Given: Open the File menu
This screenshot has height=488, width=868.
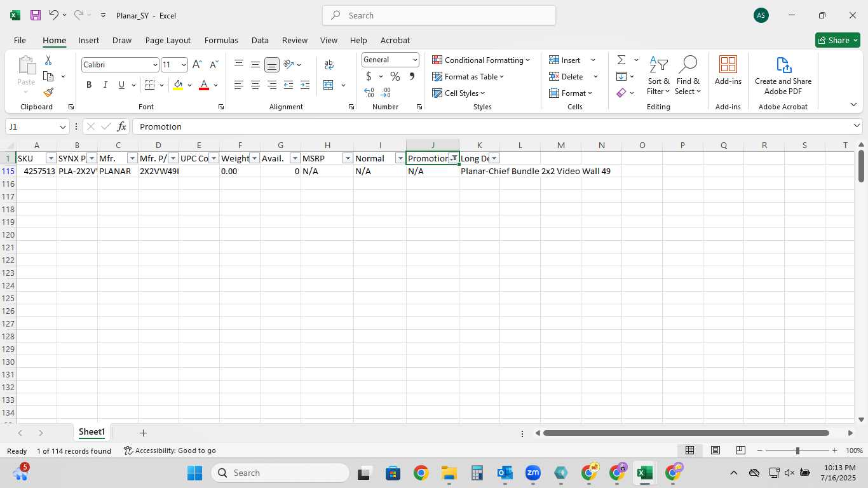Looking at the screenshot, I should (20, 40).
